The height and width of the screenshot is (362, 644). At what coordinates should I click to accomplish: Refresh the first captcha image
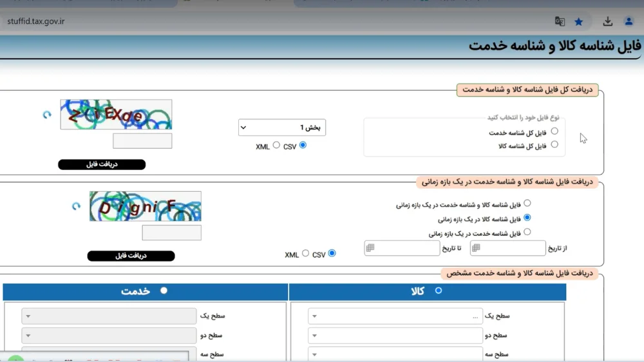[x=47, y=115]
